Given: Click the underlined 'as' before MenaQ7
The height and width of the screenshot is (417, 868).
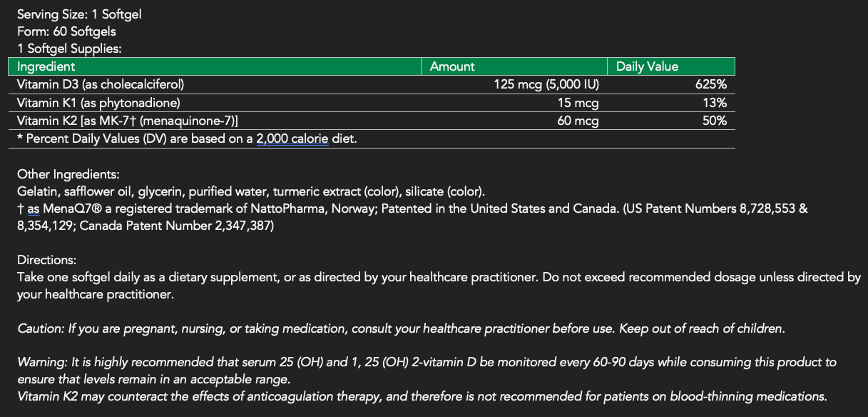Looking at the screenshot, I should tap(33, 209).
